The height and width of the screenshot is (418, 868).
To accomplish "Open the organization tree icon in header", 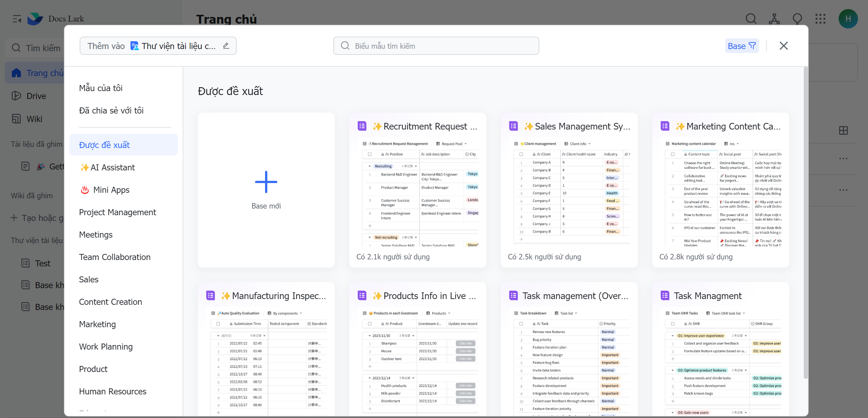I will pyautogui.click(x=774, y=18).
